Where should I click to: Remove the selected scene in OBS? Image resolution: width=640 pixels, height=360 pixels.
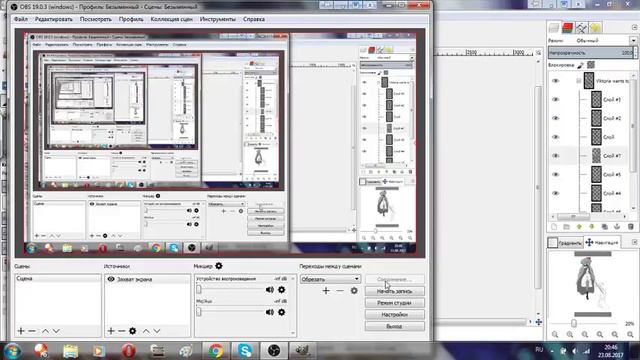pyautogui.click(x=32, y=331)
